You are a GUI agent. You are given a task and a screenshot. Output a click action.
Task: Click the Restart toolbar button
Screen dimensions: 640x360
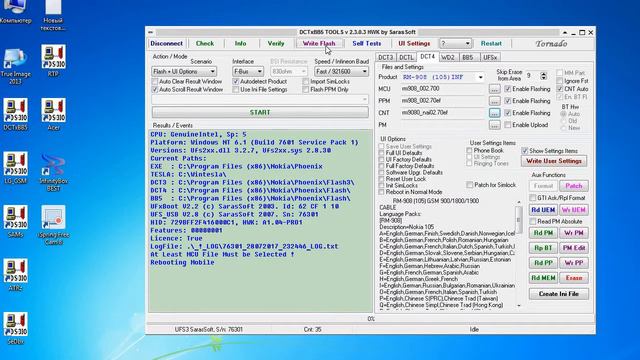point(491,43)
